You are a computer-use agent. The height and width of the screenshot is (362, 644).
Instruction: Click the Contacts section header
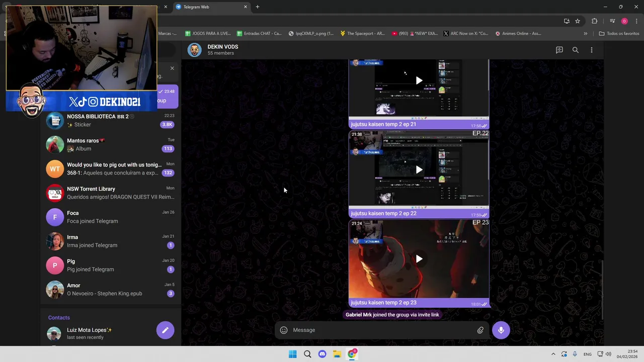point(59,318)
